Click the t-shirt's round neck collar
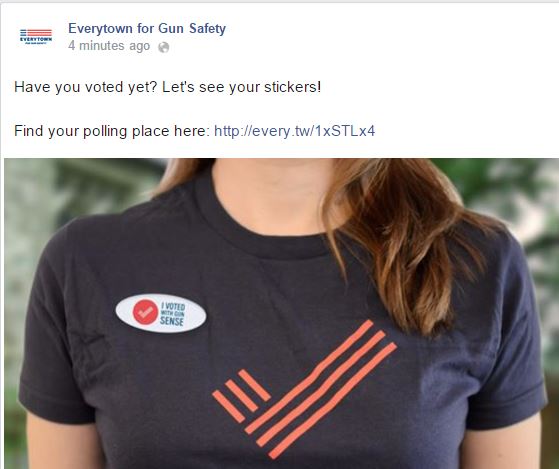Image resolution: width=559 pixels, height=469 pixels. pos(262,228)
